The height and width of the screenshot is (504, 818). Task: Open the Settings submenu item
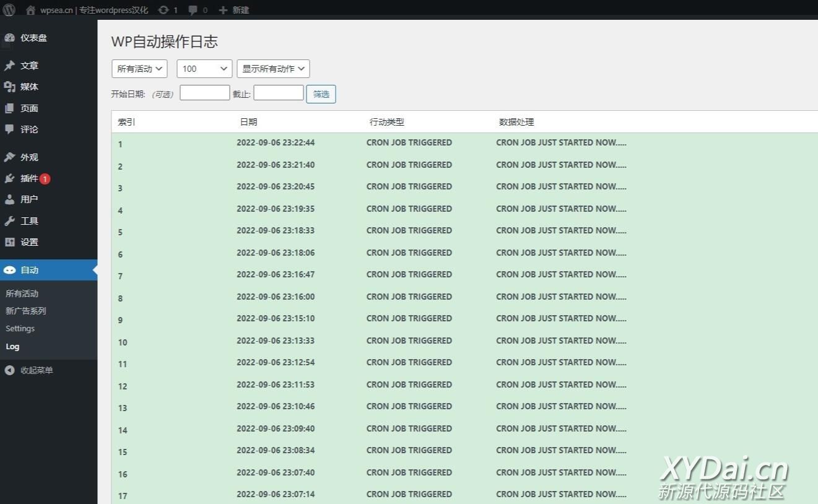20,329
